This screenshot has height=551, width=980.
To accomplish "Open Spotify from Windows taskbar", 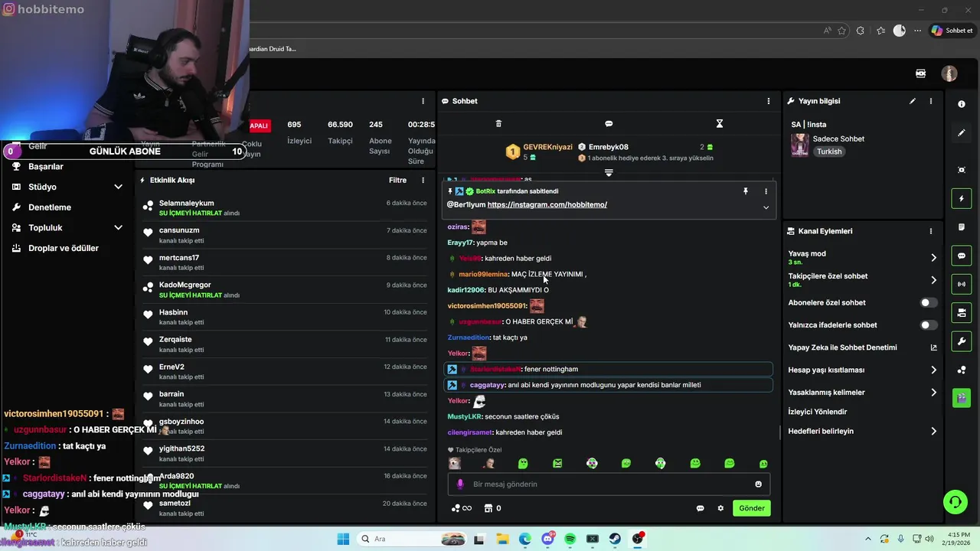I will click(570, 539).
